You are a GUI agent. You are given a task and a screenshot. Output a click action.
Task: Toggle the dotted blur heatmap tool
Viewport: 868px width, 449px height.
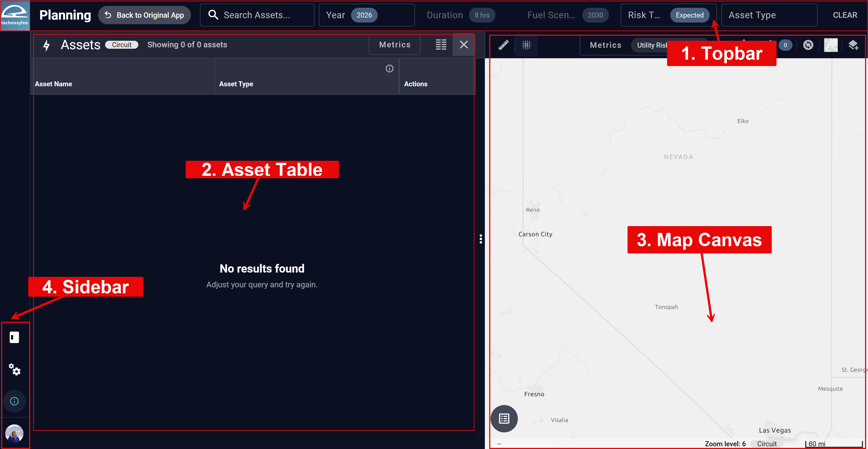(526, 45)
